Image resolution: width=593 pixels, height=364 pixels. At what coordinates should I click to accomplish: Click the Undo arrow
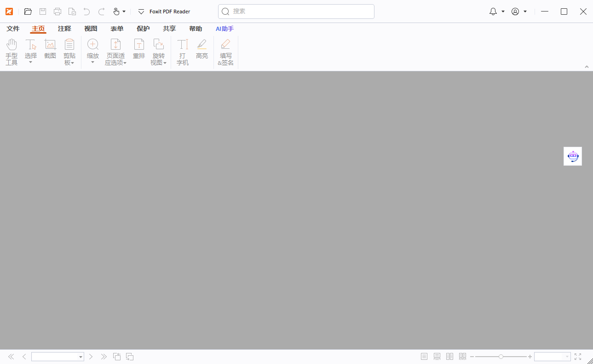(86, 12)
